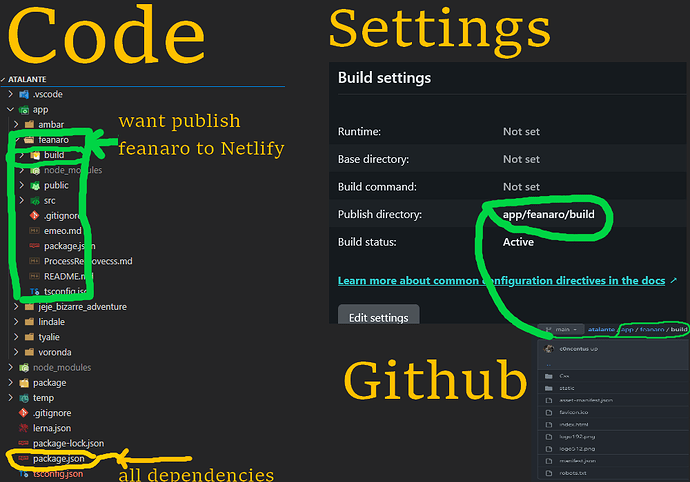
Task: Expand the lindale folder chevron
Action: coord(16,322)
